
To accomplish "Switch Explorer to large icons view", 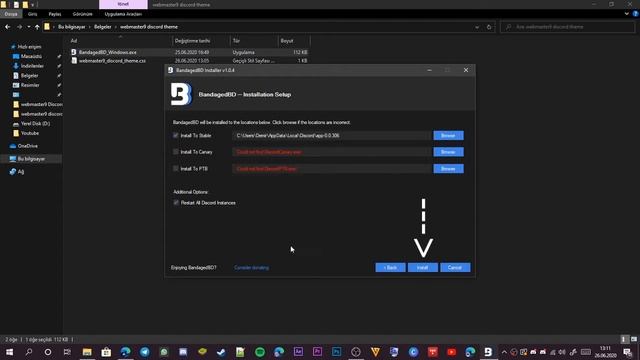I will [x=634, y=340].
